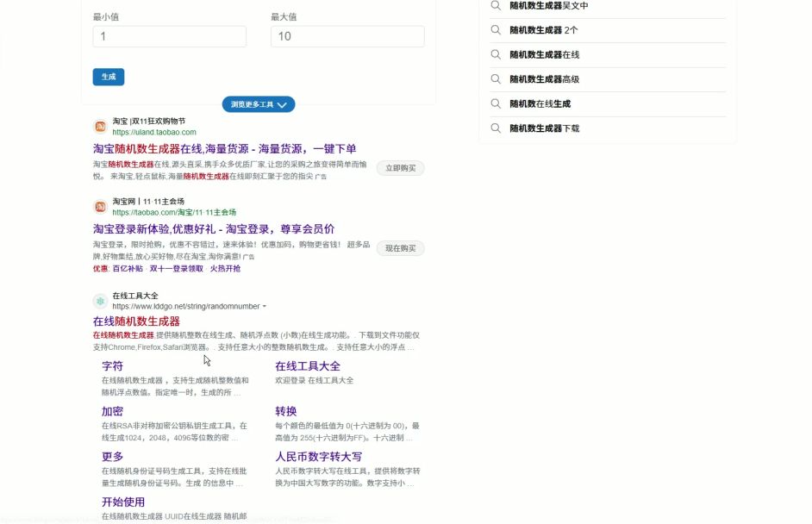Open the 双十一登录领取 promo link
The height and width of the screenshot is (524, 812).
176,269
